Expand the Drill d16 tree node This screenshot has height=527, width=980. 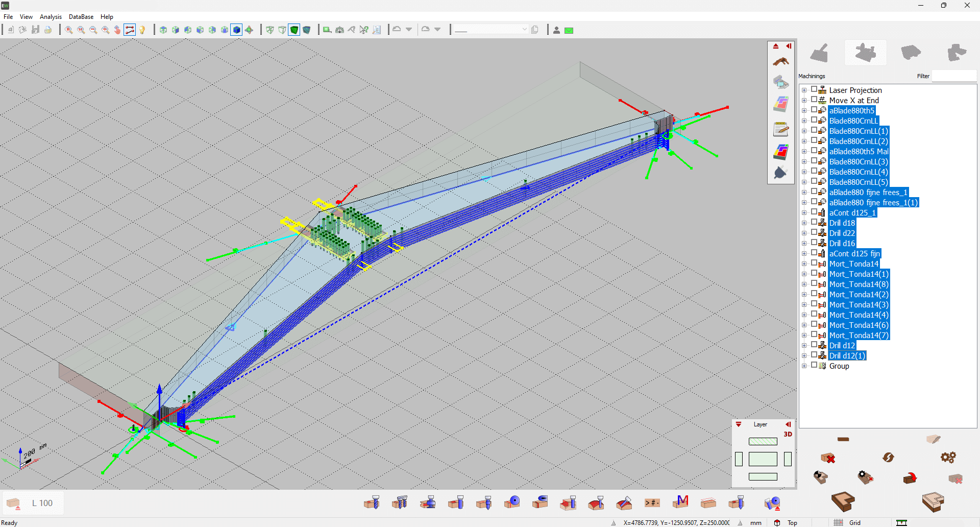click(x=804, y=244)
